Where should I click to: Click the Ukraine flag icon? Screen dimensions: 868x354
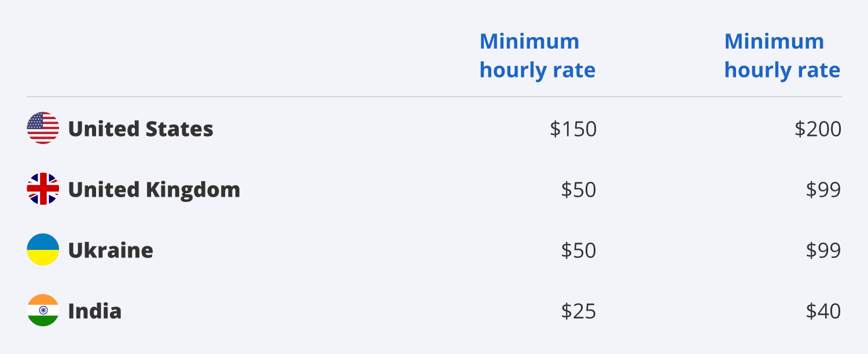43,249
